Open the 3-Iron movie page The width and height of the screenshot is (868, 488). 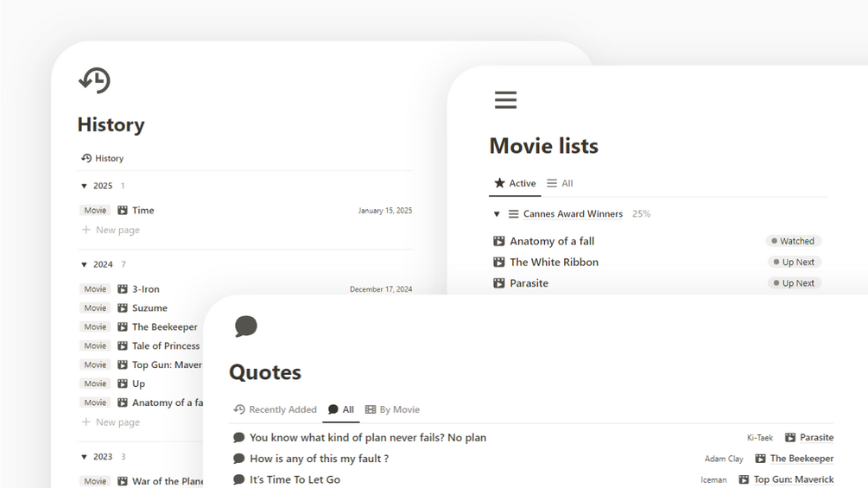[146, 288]
